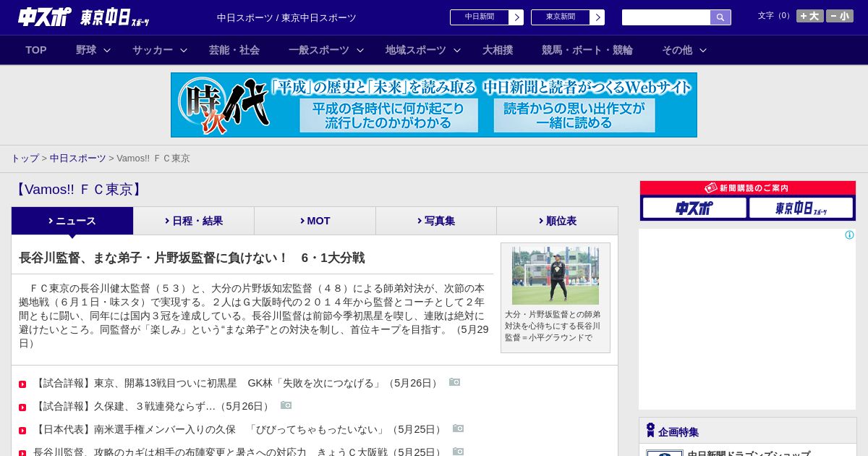Open headline 長谷川監督、まな弟子 article

[192, 258]
